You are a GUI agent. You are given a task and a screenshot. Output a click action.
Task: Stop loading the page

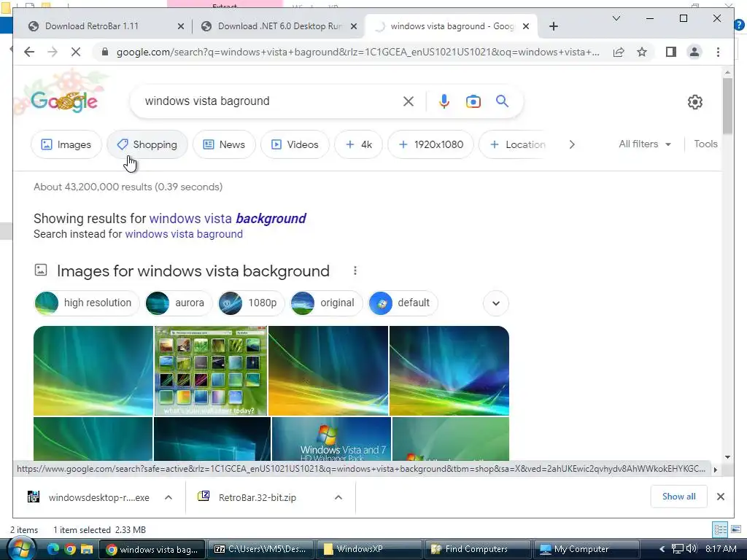coord(76,52)
